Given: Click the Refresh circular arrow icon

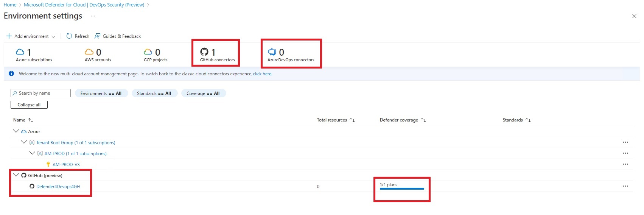Looking at the screenshot, I should (x=69, y=36).
